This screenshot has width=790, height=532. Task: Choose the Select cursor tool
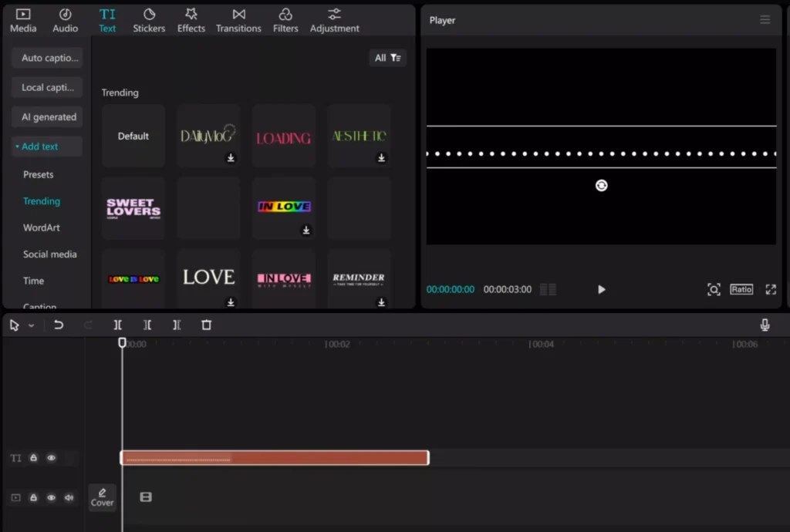click(x=14, y=325)
